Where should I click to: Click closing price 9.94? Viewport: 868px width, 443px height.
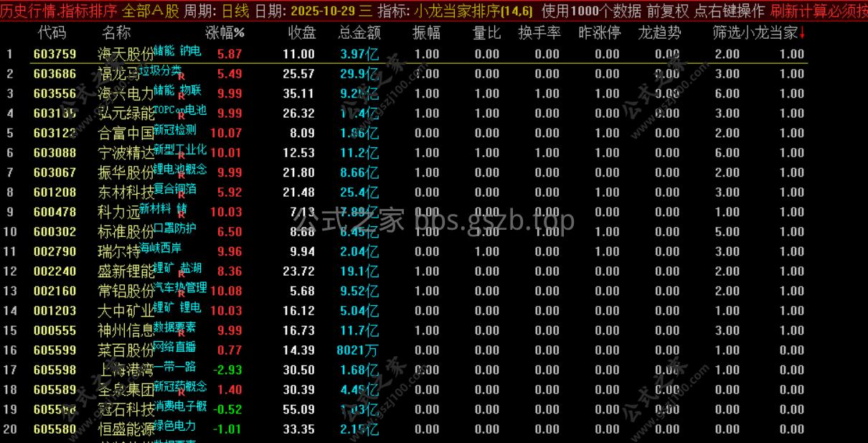[302, 251]
